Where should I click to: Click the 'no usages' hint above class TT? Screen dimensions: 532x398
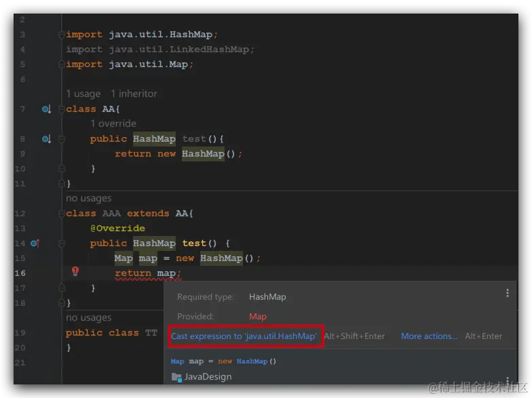pos(88,317)
